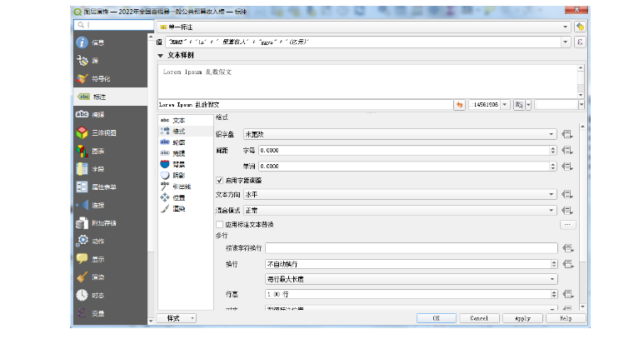Open the 符号化 (Symbology) page
Screen dimensions: 644x344
click(110, 78)
